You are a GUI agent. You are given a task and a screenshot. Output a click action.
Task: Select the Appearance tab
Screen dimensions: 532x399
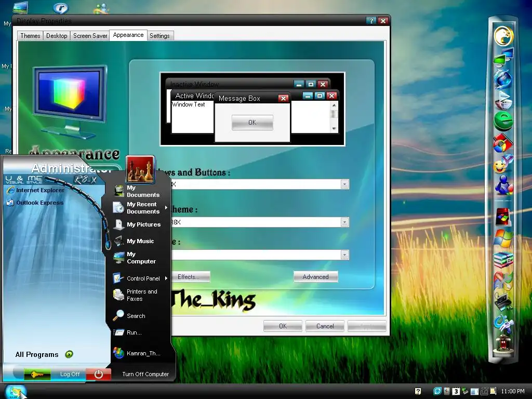click(x=128, y=35)
